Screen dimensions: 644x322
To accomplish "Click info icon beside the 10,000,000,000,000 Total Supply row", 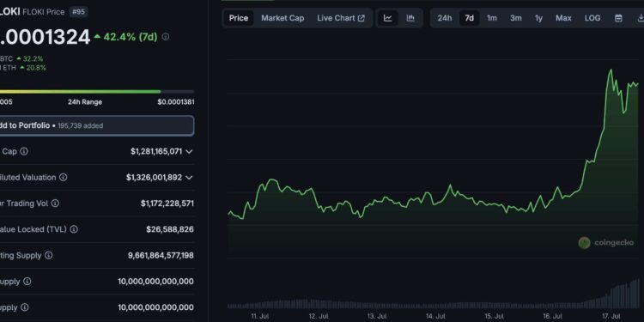I will click(27, 282).
